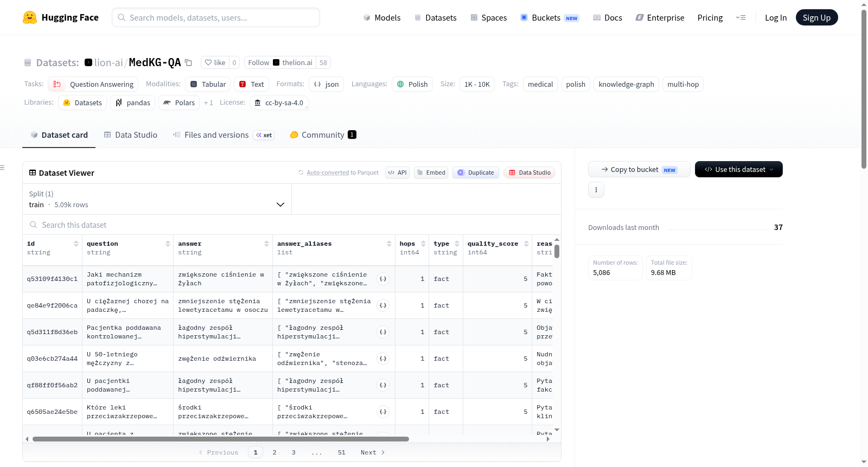Click the API button in Dataset Viewer

397,172
